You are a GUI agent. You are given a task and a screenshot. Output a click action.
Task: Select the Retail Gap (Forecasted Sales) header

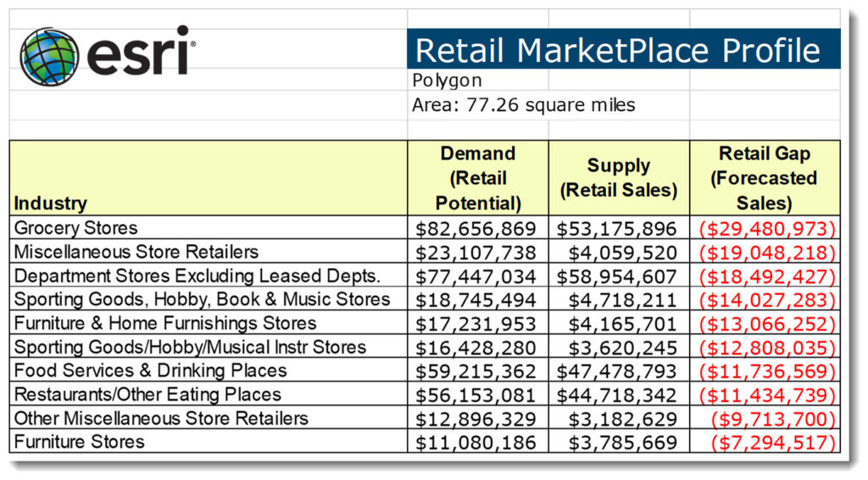coord(765,178)
